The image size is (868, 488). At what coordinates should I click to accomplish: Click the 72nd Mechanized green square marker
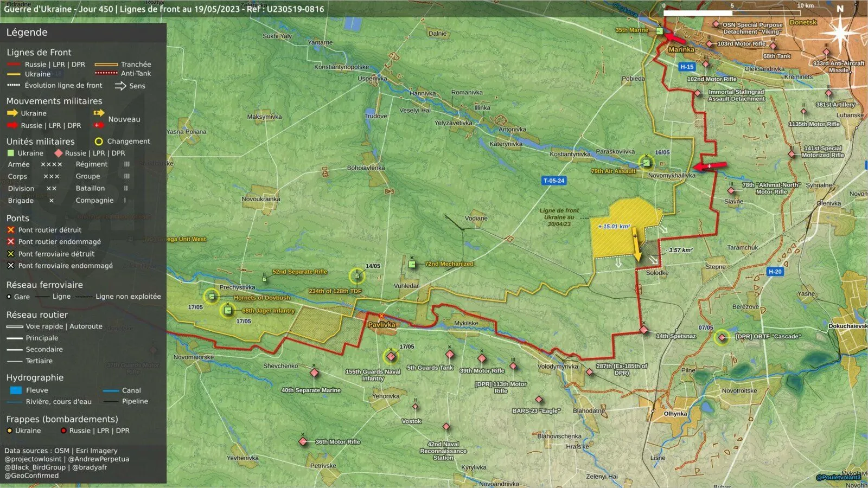(412, 264)
